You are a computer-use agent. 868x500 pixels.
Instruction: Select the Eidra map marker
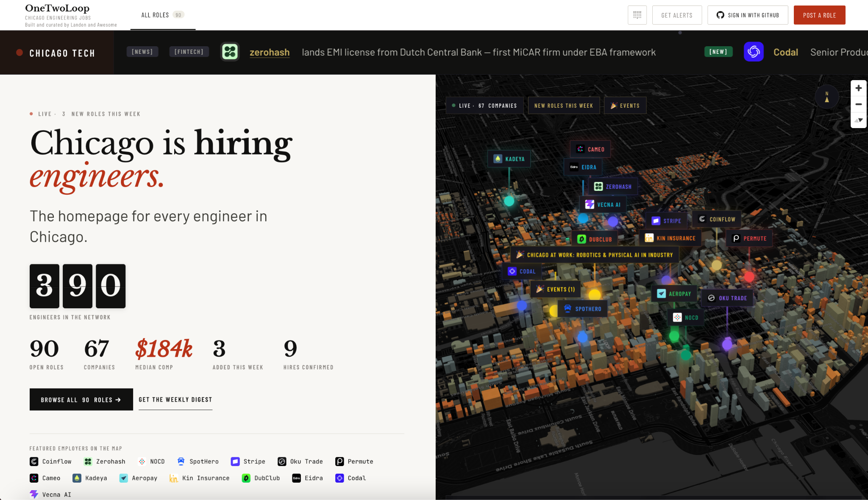[x=583, y=167]
